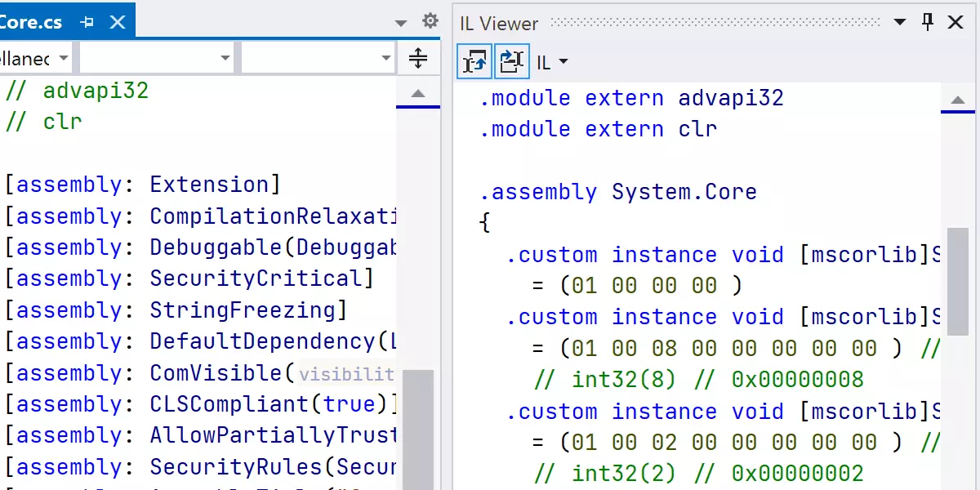
Task: Click the IL Viewer panel title
Action: pyautogui.click(x=499, y=23)
